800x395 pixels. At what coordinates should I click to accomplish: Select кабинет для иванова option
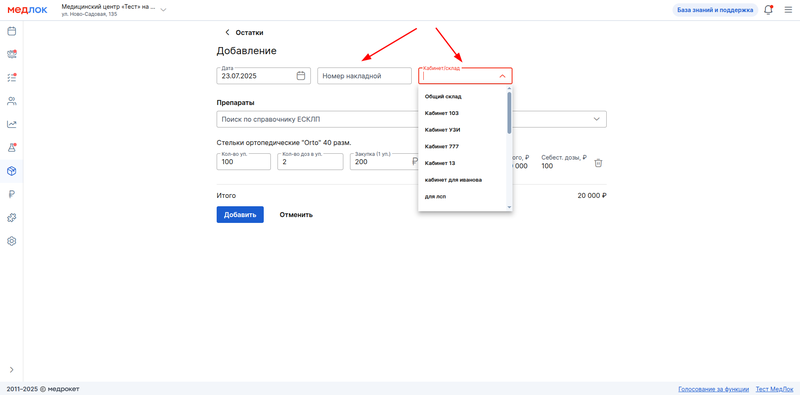tap(462, 180)
